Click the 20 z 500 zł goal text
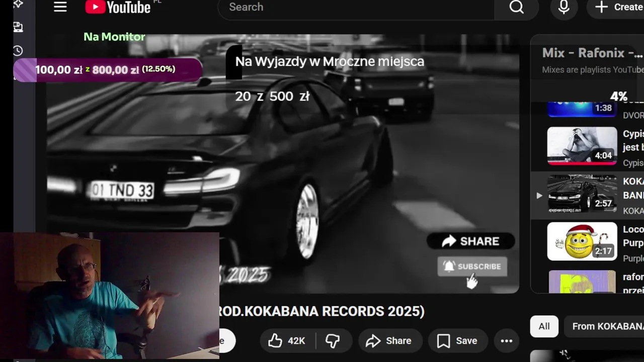The image size is (644, 362). [272, 97]
